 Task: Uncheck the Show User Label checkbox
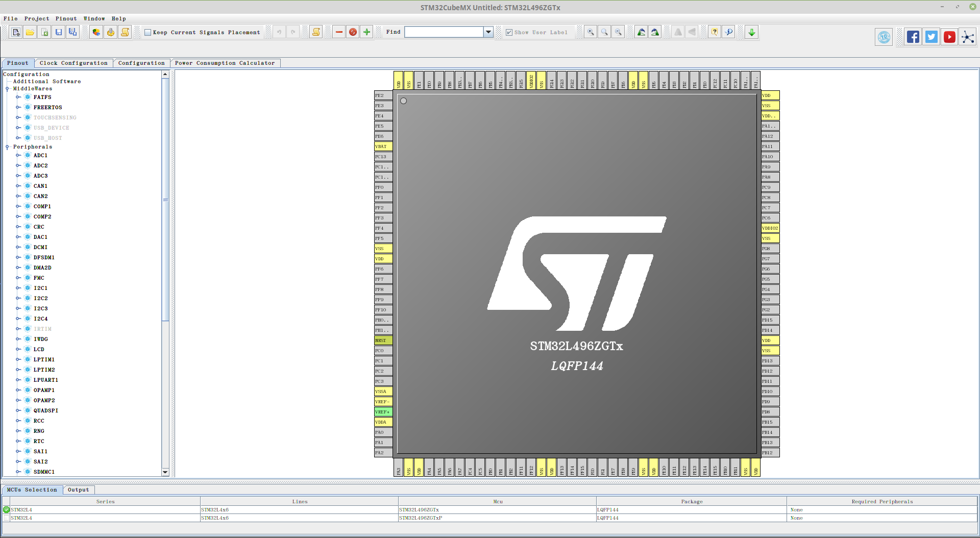(x=509, y=33)
